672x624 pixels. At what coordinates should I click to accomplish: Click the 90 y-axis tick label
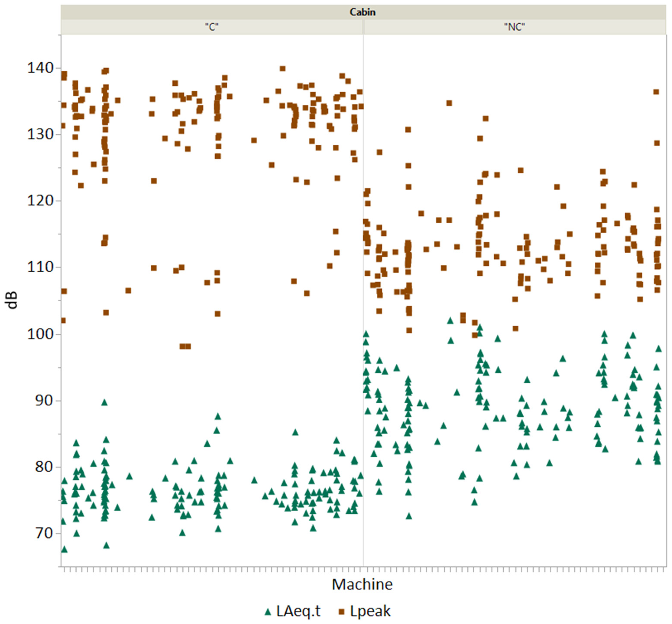(44, 401)
